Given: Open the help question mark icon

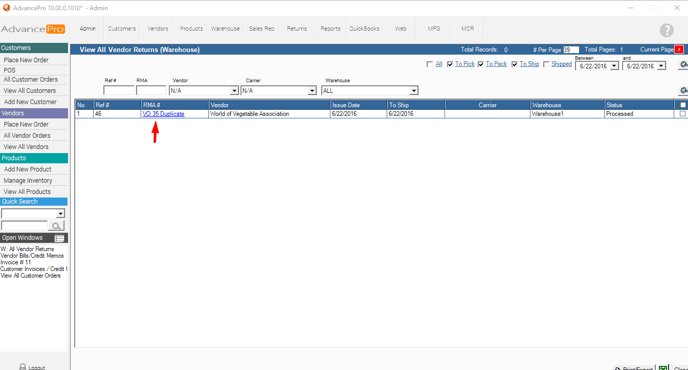Looking at the screenshot, I should [x=666, y=30].
